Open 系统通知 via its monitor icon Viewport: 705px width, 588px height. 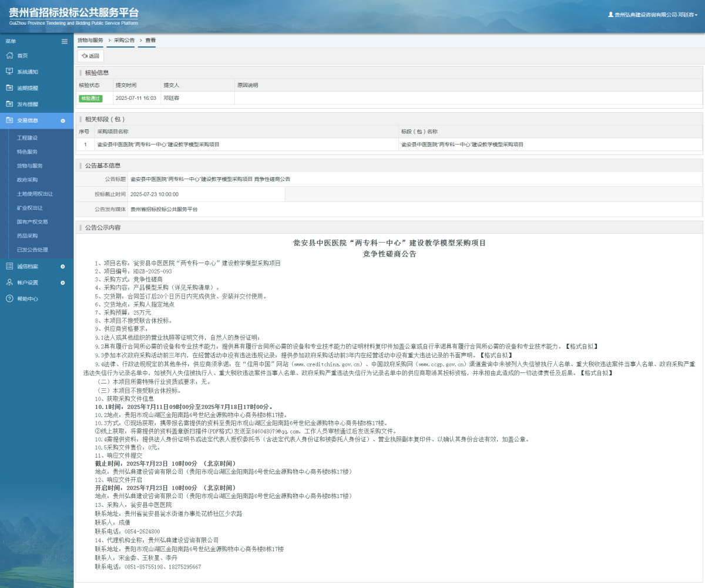tap(9, 72)
